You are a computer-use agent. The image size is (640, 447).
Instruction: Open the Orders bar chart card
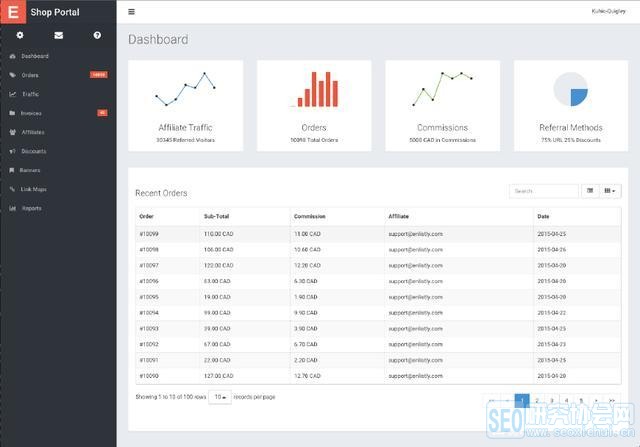click(x=314, y=106)
